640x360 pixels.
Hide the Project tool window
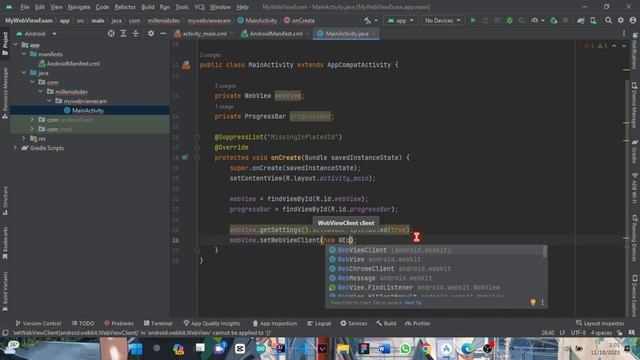pyautogui.click(x=163, y=34)
